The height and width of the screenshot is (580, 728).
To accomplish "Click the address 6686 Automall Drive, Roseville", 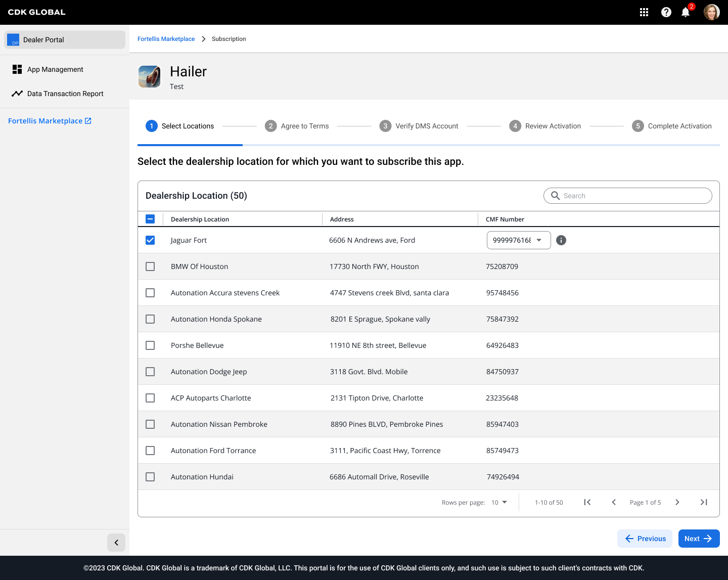I will (x=379, y=477).
